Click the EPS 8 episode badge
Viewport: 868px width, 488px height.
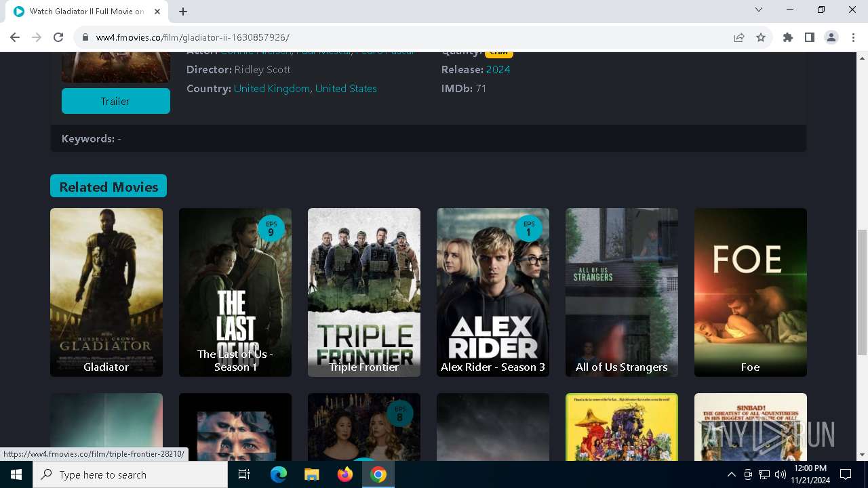click(400, 413)
